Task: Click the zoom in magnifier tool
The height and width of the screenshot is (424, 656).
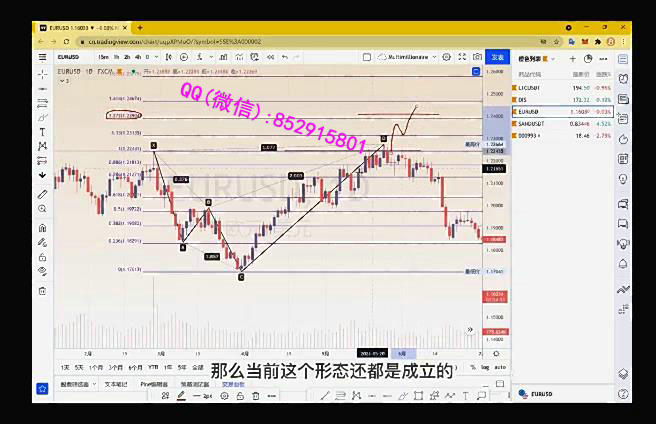Action: coord(42,210)
